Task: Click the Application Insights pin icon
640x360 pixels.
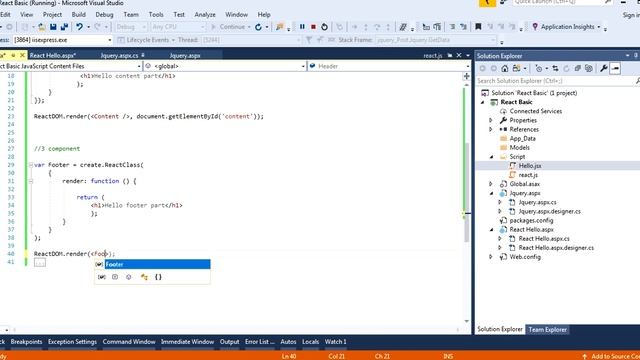Action: 535,27
